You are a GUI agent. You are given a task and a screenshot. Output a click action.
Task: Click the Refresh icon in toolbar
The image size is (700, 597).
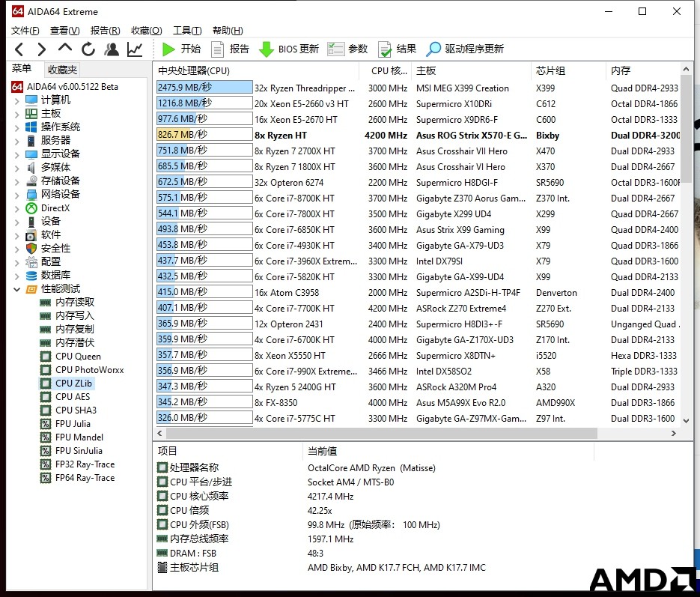88,49
